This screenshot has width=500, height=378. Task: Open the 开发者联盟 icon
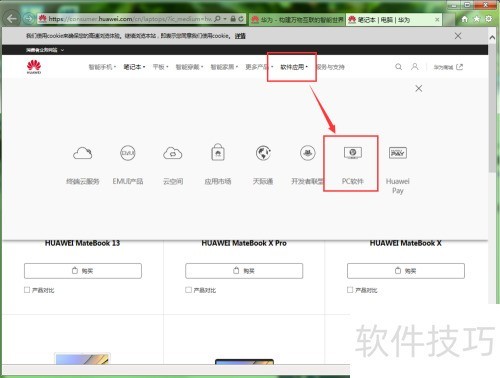pos(307,153)
